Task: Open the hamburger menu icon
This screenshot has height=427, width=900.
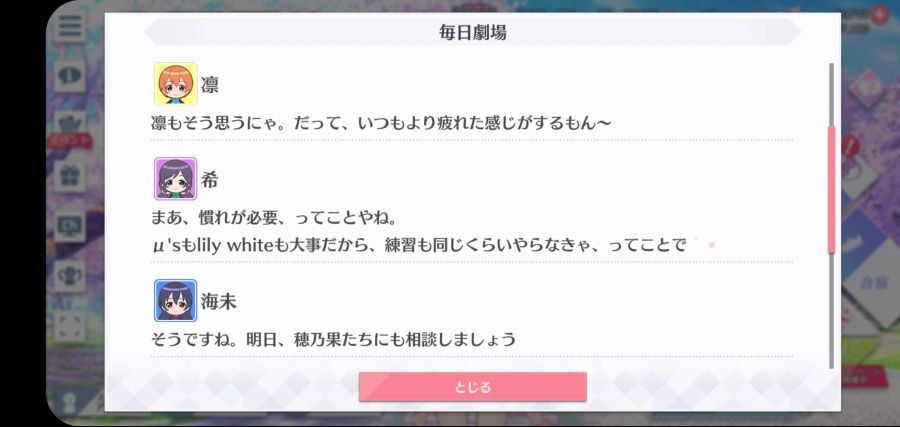Action: (x=70, y=26)
